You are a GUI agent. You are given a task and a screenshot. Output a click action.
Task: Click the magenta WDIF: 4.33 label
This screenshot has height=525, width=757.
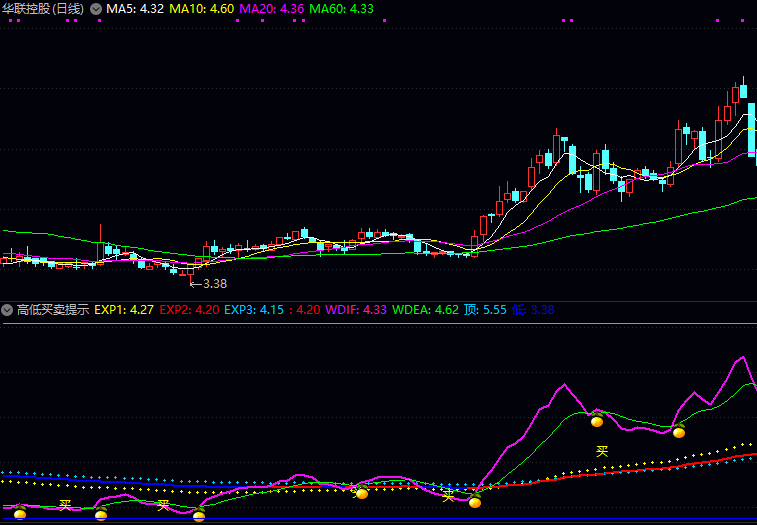[x=356, y=310]
